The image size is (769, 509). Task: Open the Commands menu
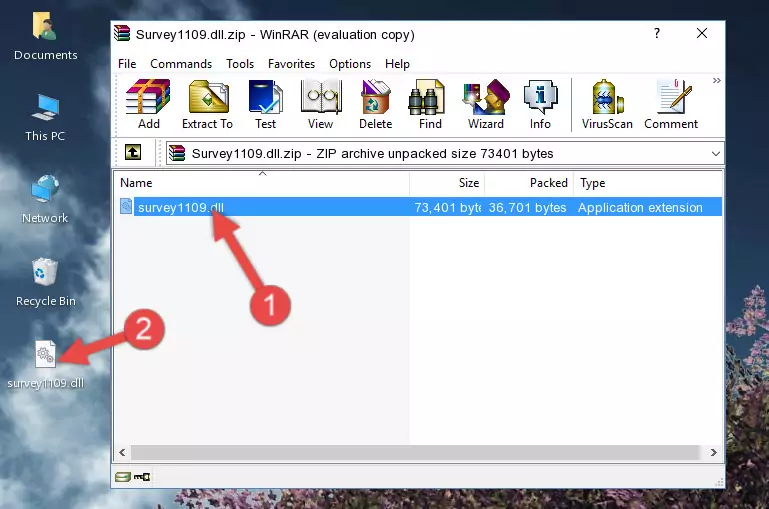coord(181,64)
